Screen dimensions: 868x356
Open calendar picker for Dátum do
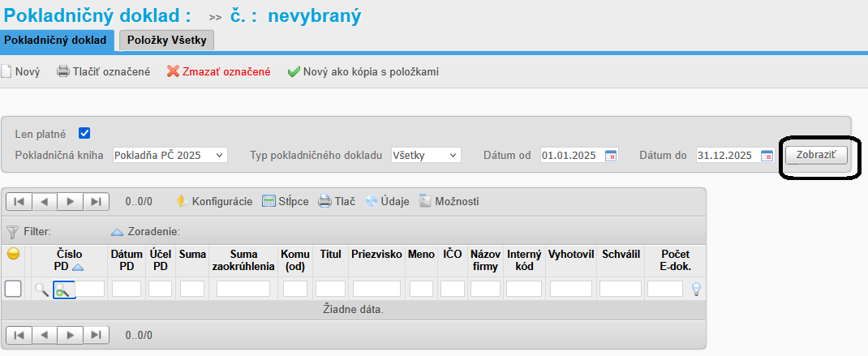767,155
